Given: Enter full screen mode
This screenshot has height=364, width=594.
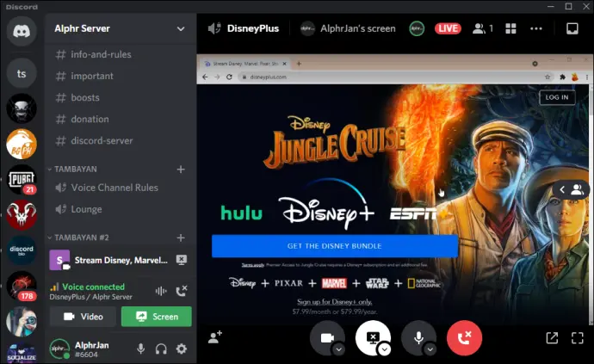Looking at the screenshot, I should pos(576,338).
